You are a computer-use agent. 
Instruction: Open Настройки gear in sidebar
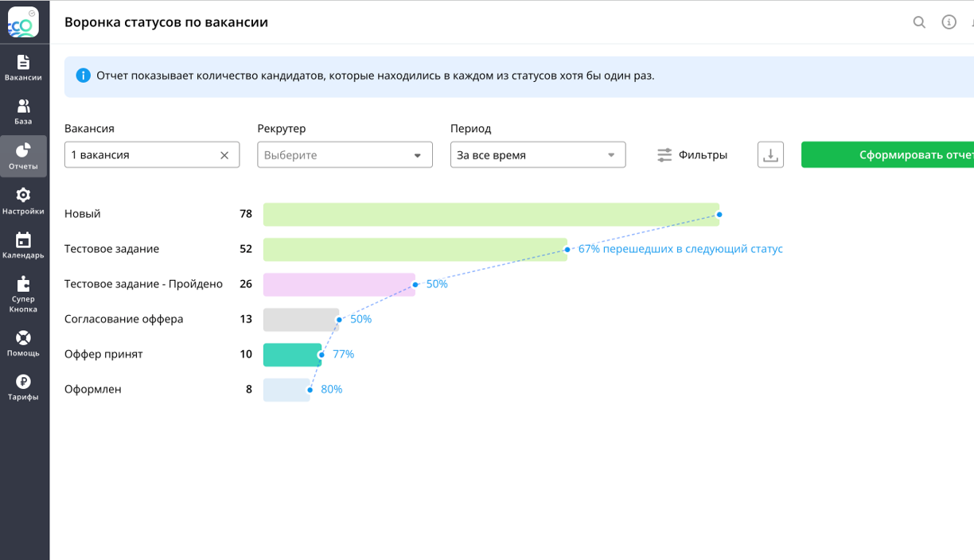pyautogui.click(x=23, y=200)
